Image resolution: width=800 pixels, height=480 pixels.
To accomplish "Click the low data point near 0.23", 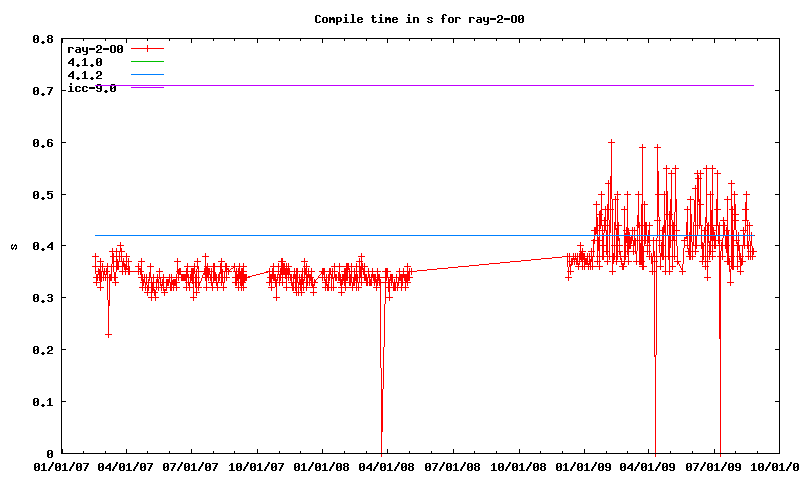I will point(108,334).
